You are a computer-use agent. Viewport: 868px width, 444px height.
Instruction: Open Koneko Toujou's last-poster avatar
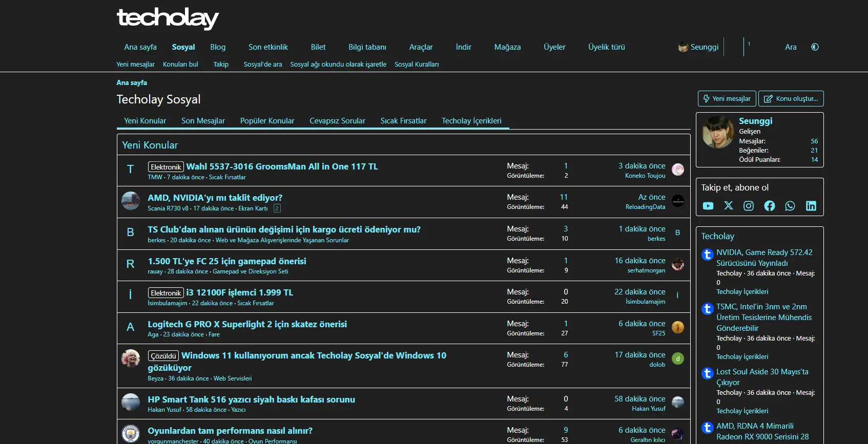point(678,170)
